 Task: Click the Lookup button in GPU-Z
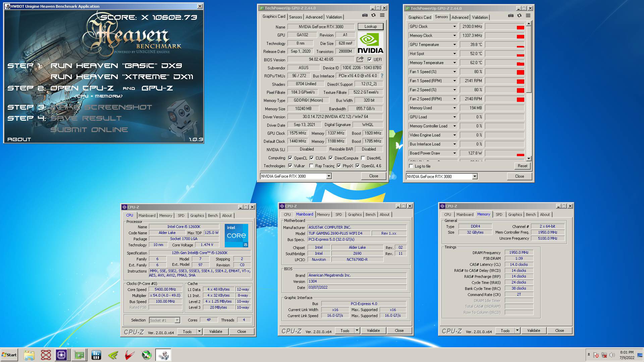tap(370, 26)
